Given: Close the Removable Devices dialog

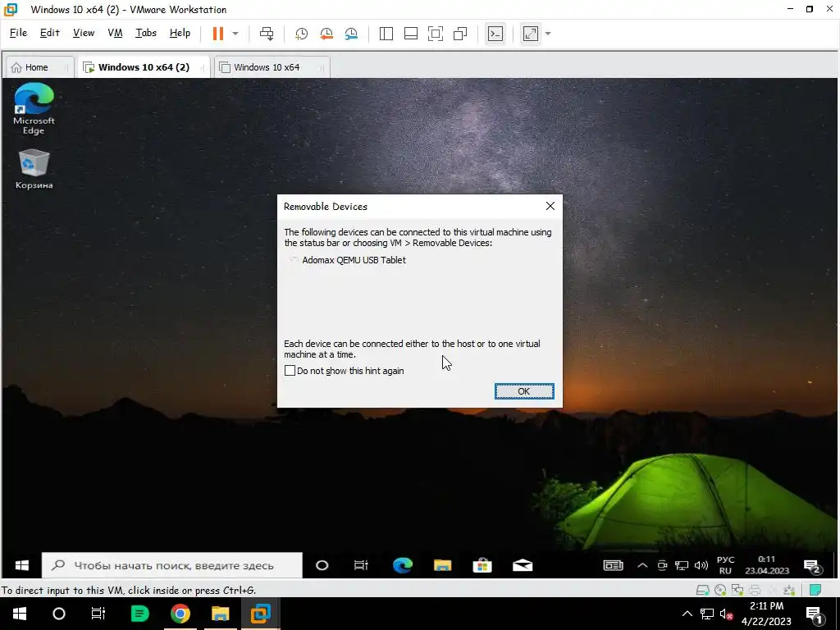Looking at the screenshot, I should click(550, 206).
